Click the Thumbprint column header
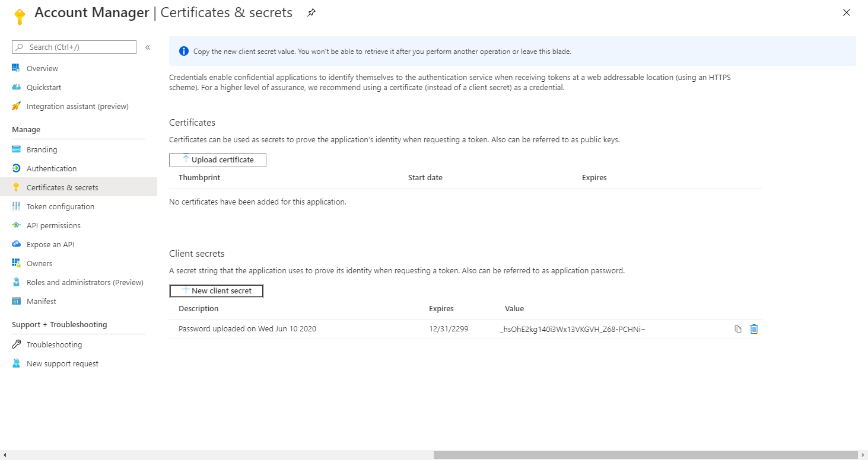This screenshot has height=460, width=868. point(199,177)
